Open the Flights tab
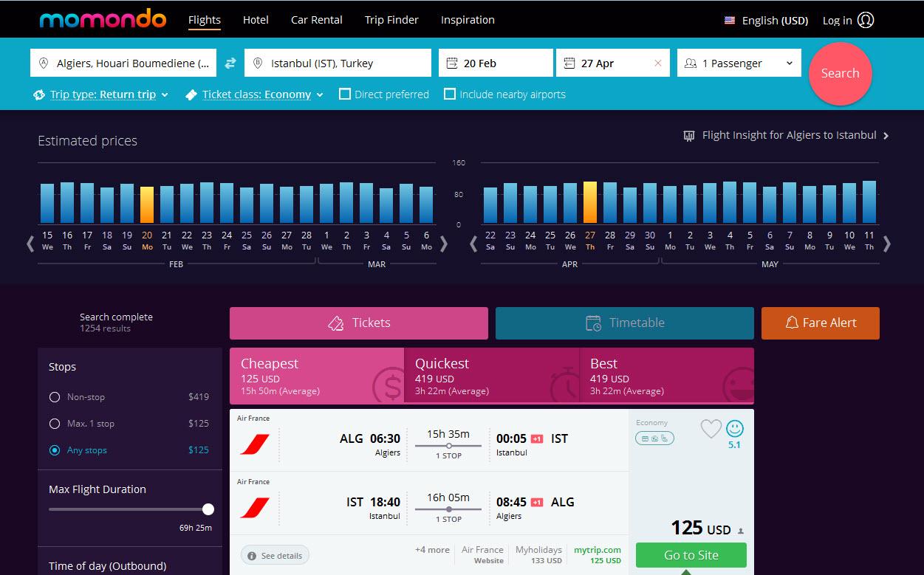Image resolution: width=924 pixels, height=575 pixels. tap(205, 20)
